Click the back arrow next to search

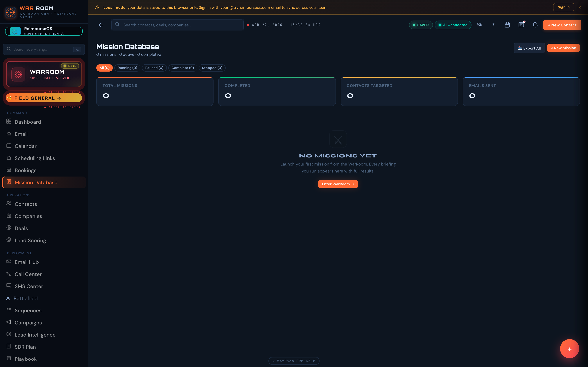pos(101,25)
